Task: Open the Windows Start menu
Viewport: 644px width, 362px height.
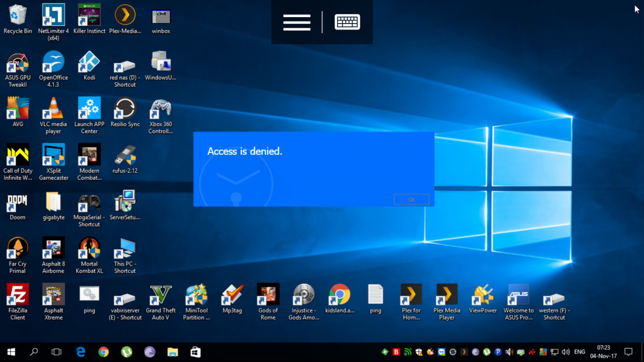Action: [x=11, y=352]
